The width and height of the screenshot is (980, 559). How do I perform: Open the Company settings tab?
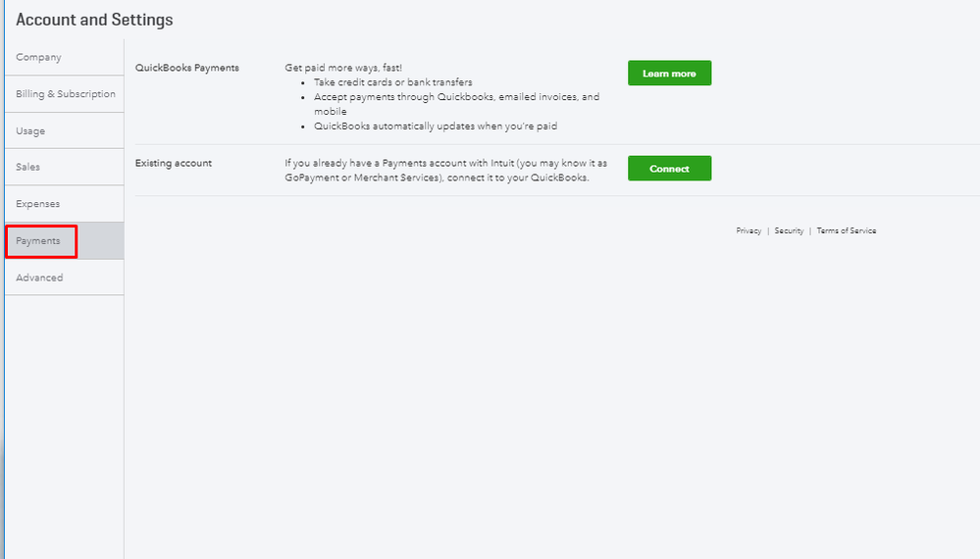(x=38, y=58)
